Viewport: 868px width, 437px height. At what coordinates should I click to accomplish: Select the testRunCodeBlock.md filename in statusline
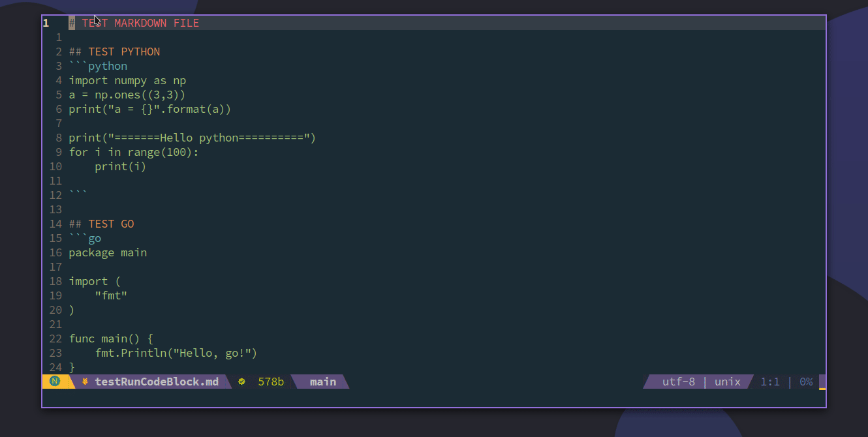157,382
